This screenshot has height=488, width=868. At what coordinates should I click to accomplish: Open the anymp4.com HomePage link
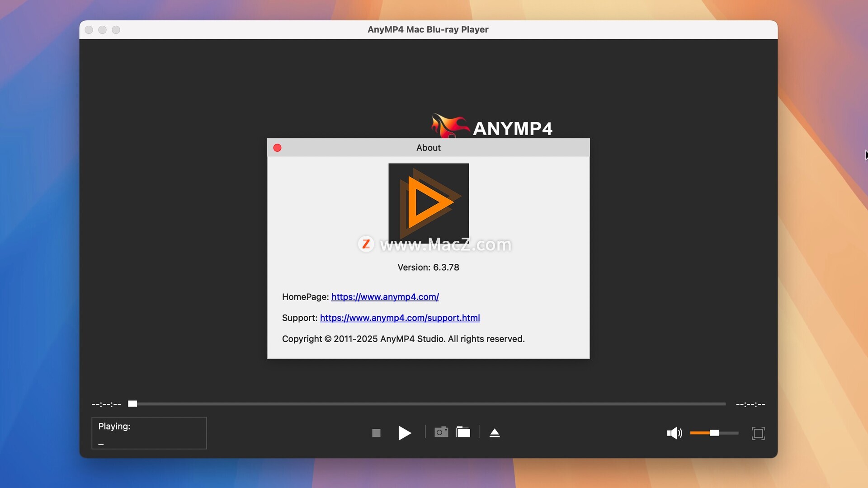[x=385, y=297]
